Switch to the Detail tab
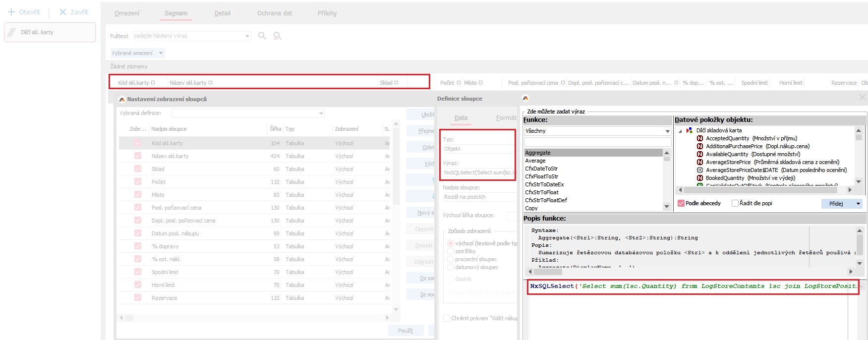Screen dimensions: 868x340 point(222,13)
